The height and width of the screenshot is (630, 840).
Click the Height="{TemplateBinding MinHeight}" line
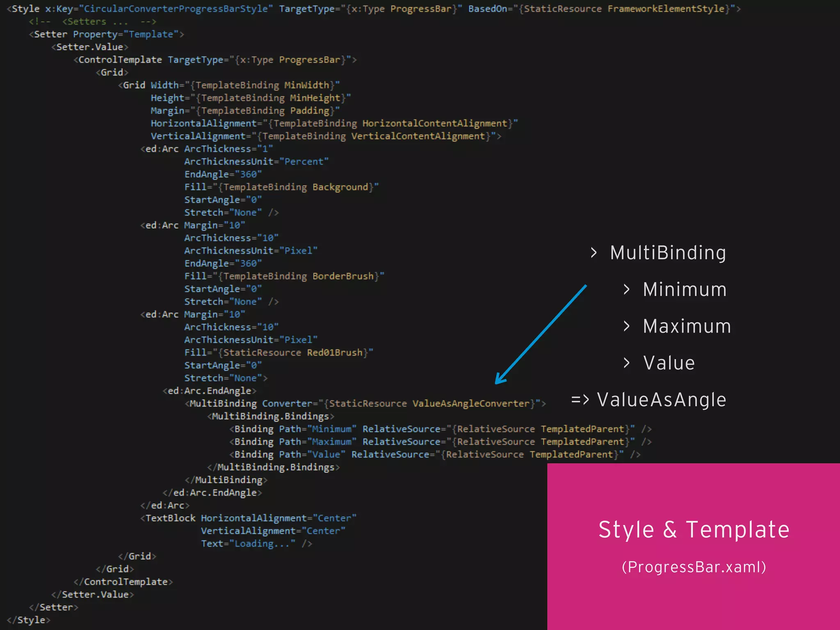click(251, 98)
